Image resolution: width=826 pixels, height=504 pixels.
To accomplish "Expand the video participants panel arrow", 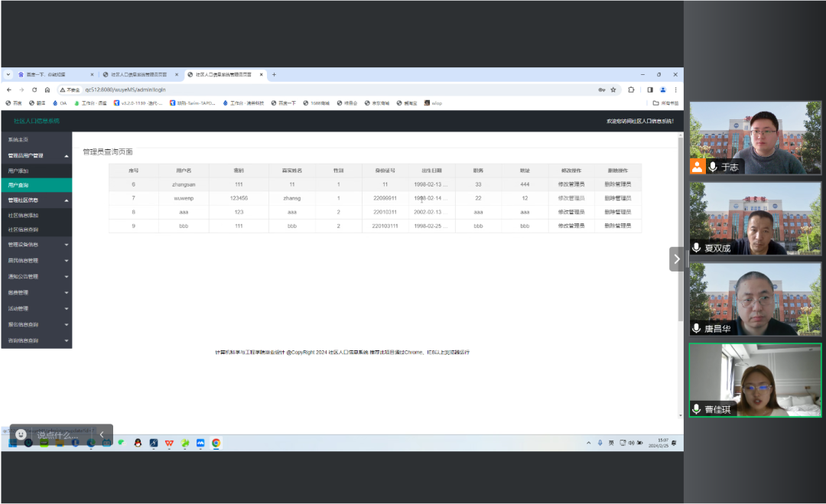I will click(676, 259).
